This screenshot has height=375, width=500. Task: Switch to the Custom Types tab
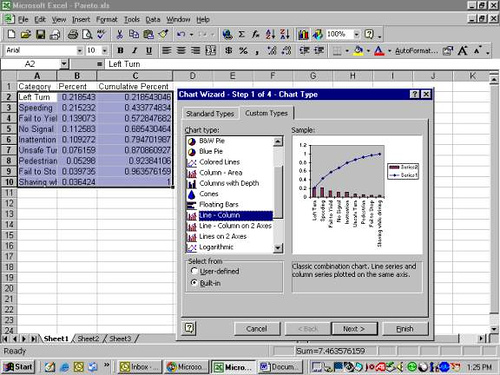tap(266, 113)
